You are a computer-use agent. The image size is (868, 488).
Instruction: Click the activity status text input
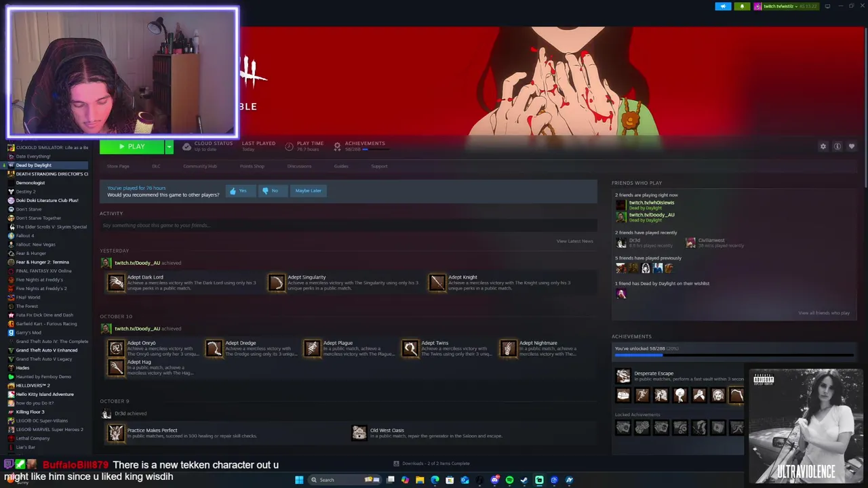pyautogui.click(x=348, y=225)
